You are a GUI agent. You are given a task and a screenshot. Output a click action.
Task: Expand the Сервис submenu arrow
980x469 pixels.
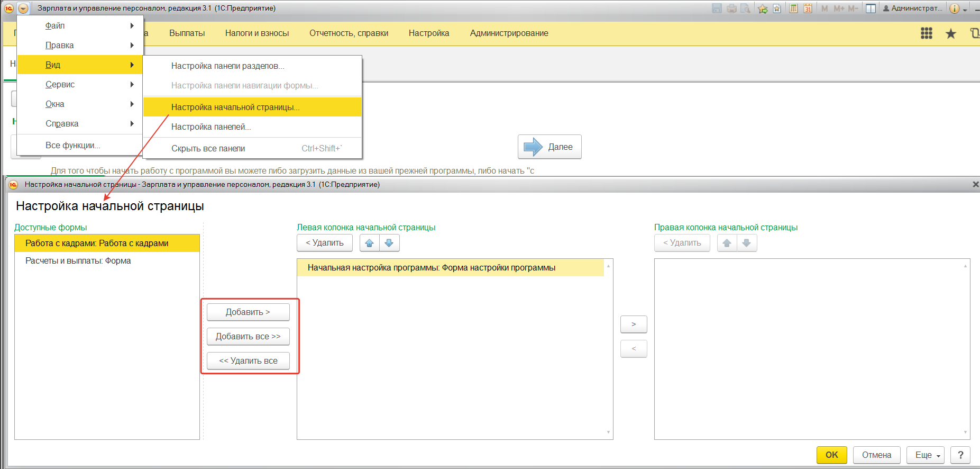point(132,84)
